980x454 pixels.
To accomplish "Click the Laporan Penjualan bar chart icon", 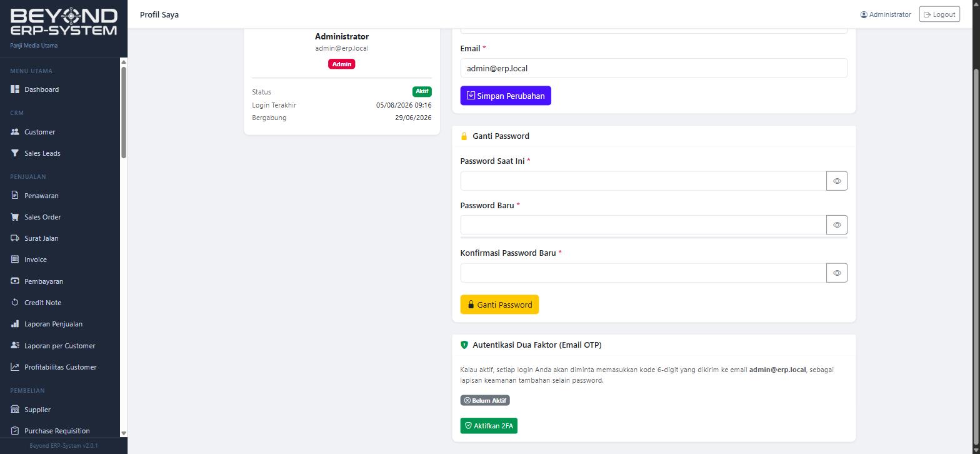I will coord(15,324).
